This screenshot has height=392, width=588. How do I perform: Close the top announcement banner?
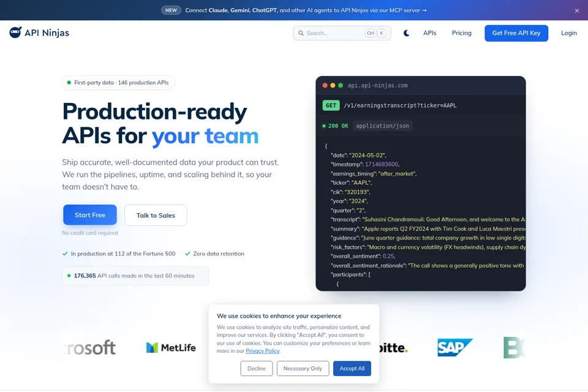577,10
